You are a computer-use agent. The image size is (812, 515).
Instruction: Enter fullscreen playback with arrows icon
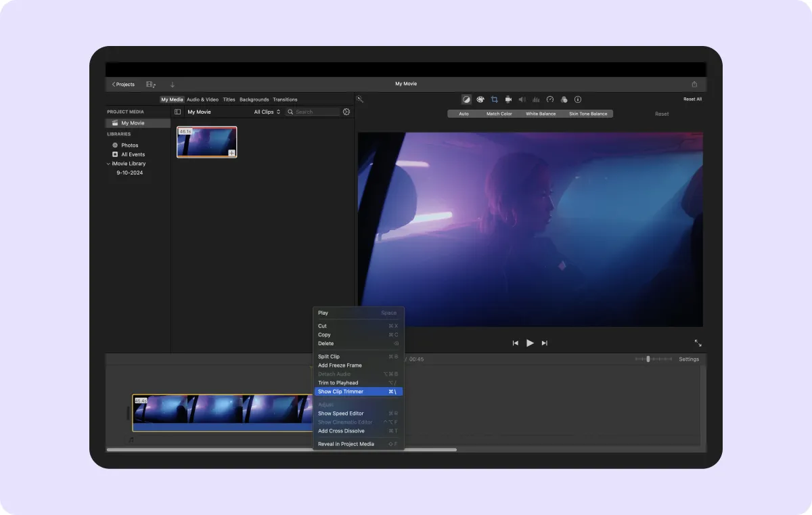pyautogui.click(x=698, y=343)
